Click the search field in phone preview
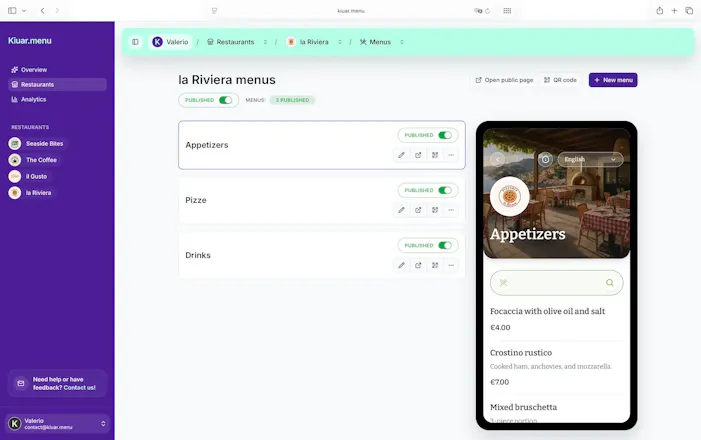 click(x=557, y=283)
